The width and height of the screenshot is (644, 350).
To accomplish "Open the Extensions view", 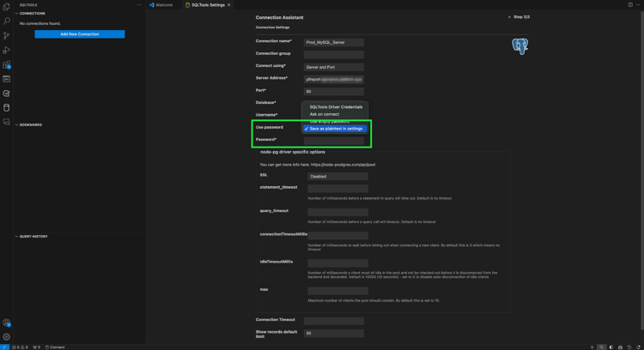I will tap(6, 64).
